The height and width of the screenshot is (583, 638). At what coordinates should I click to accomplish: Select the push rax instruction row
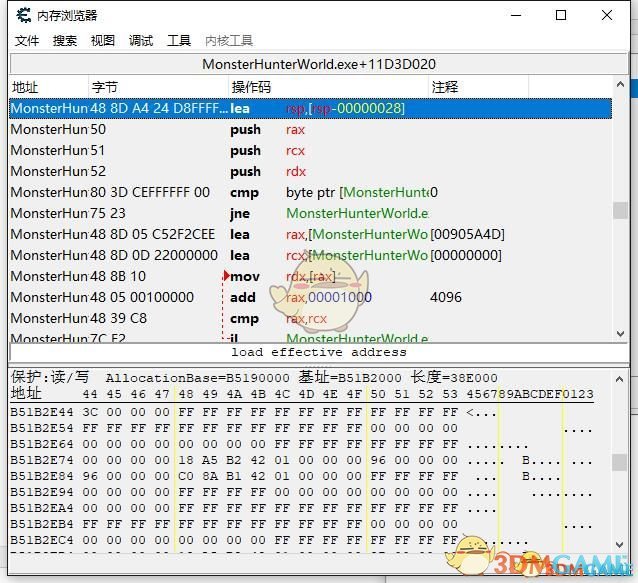[310, 129]
